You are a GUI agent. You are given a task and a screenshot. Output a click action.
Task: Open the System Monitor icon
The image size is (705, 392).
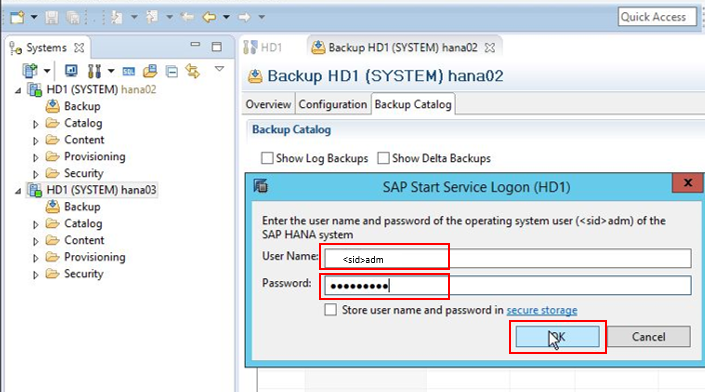(x=71, y=71)
